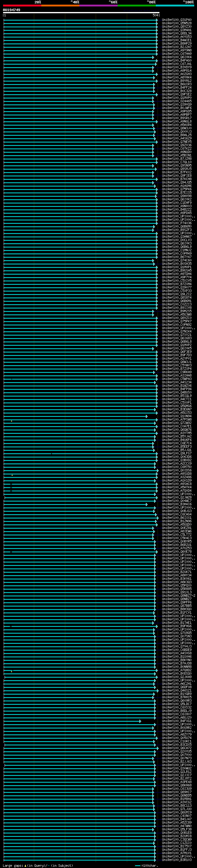Open the UniRef100_Q31P40 hit
Screen dimensions: 197x868
point(176,20)
